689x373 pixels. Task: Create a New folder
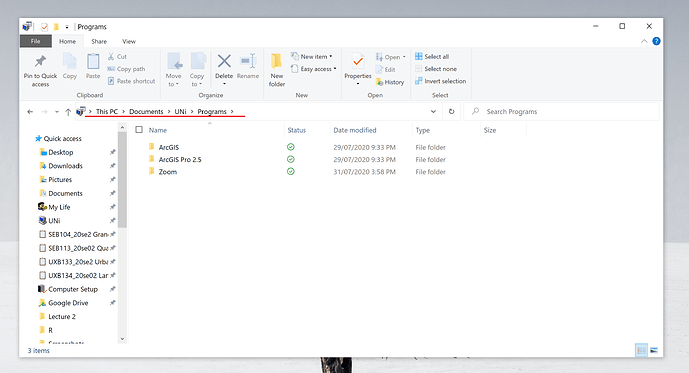[277, 69]
